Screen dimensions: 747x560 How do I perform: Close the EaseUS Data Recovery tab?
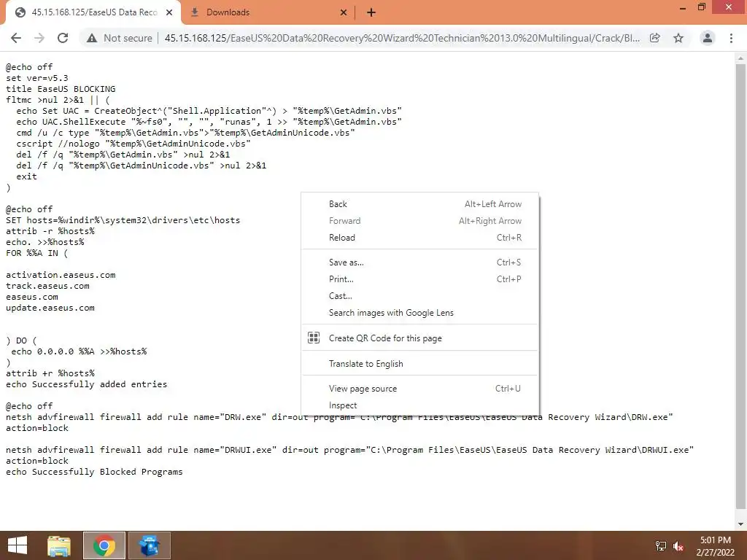[169, 12]
